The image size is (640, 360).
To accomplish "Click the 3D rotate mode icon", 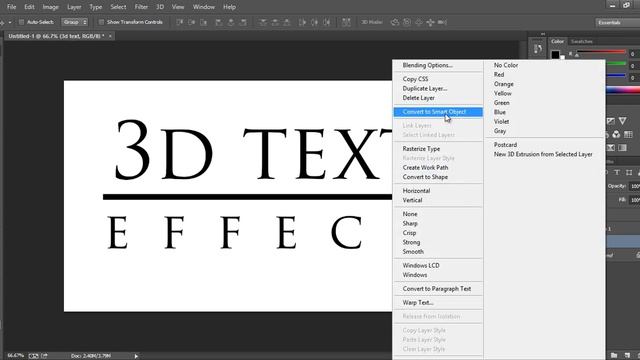I will pos(395,22).
